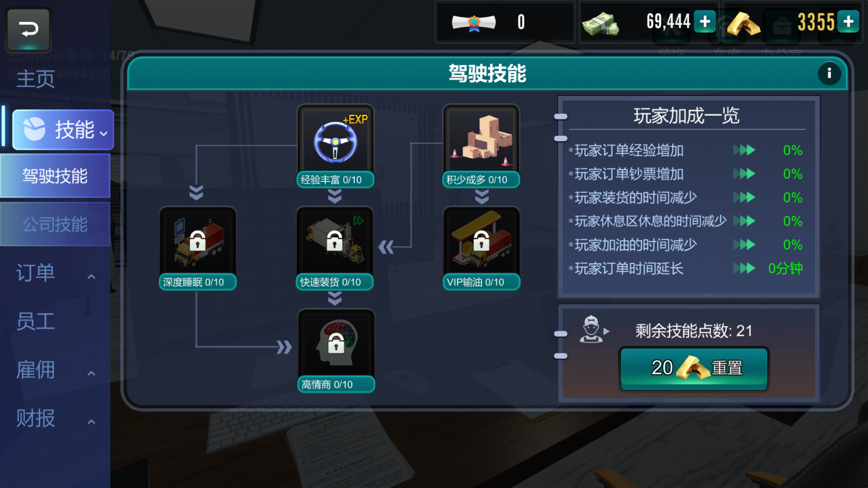Tap the locked 深度睡眠 skill icon

(x=198, y=242)
